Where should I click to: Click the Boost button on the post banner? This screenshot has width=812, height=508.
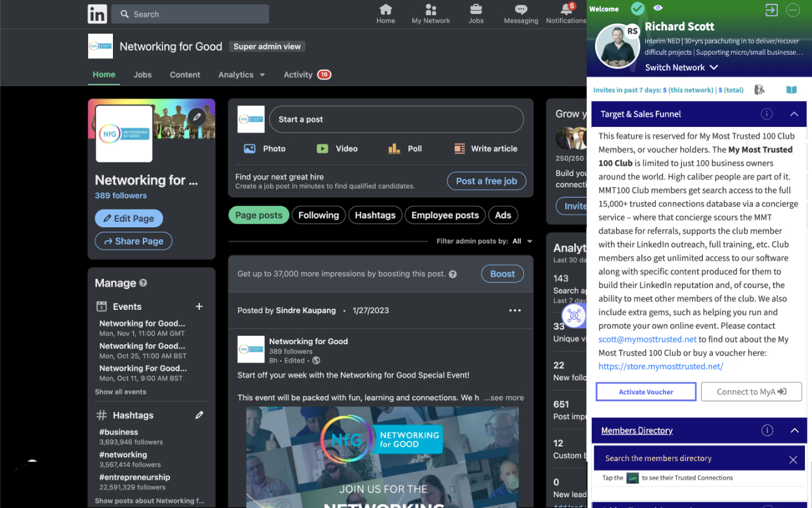click(x=502, y=274)
